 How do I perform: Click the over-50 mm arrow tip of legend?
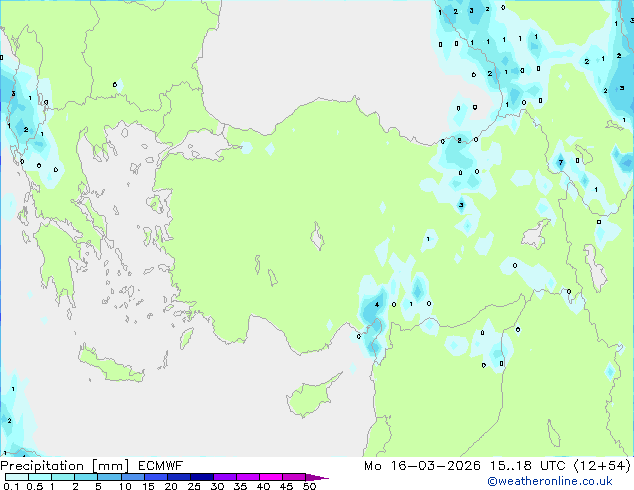(317, 477)
